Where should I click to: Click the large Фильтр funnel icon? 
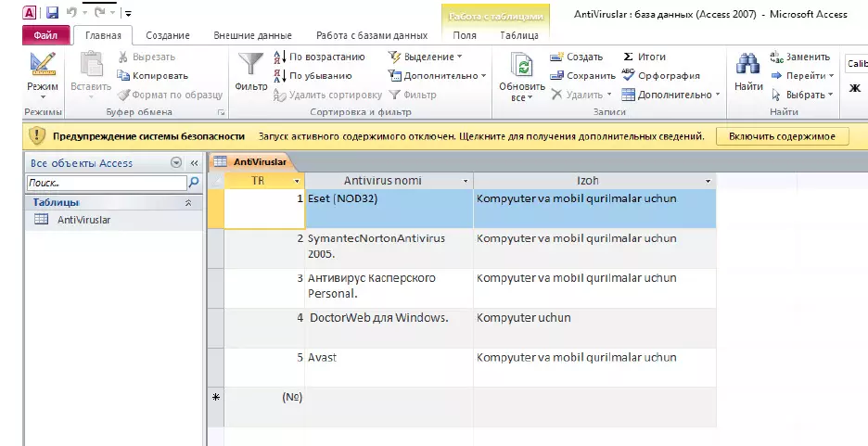(x=250, y=65)
